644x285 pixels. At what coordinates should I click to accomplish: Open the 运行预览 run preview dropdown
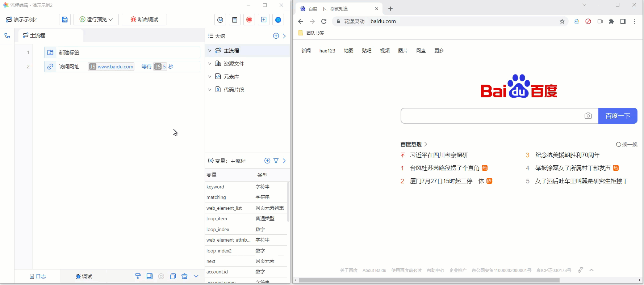pyautogui.click(x=96, y=20)
